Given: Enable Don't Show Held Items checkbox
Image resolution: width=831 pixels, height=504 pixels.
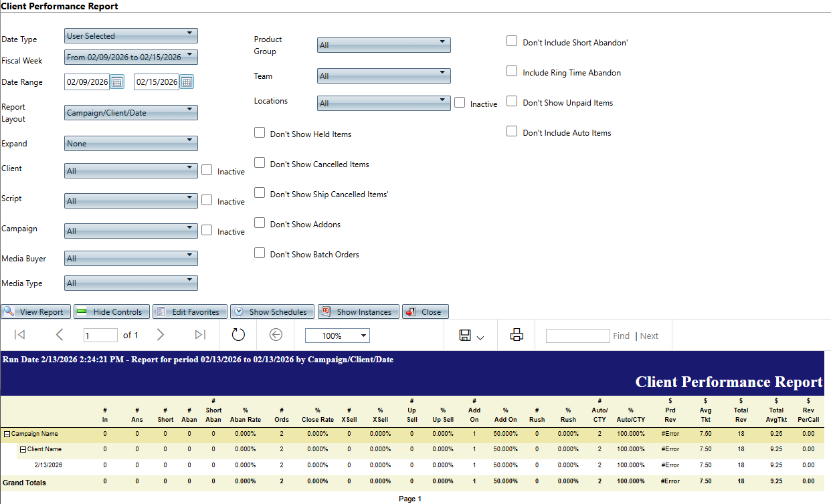Looking at the screenshot, I should coord(260,133).
